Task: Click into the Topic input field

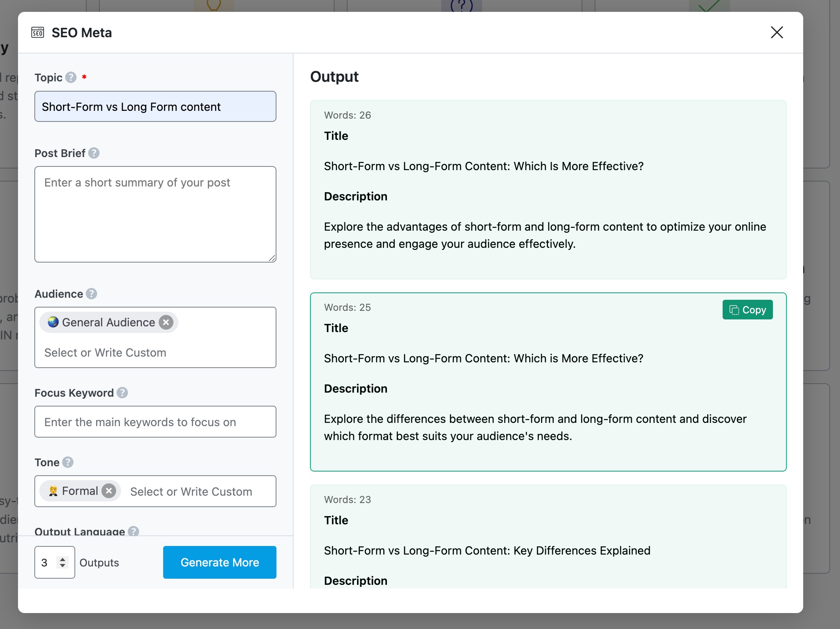Action: 155,106
